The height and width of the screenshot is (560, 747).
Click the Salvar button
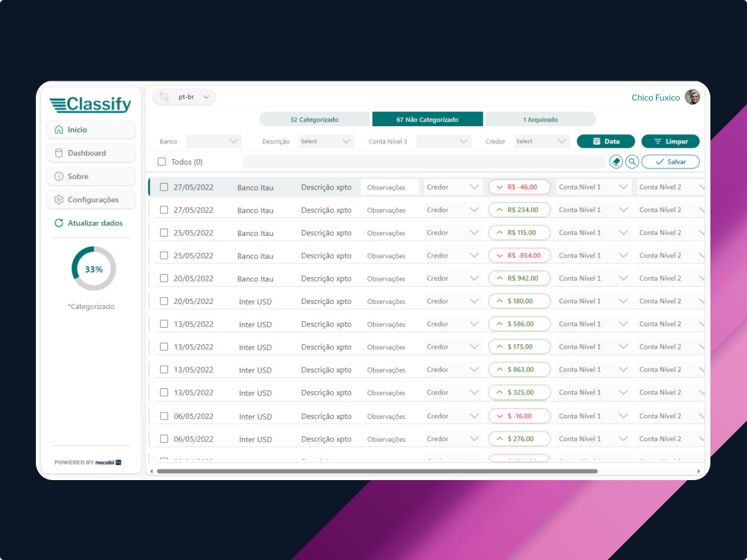point(670,162)
